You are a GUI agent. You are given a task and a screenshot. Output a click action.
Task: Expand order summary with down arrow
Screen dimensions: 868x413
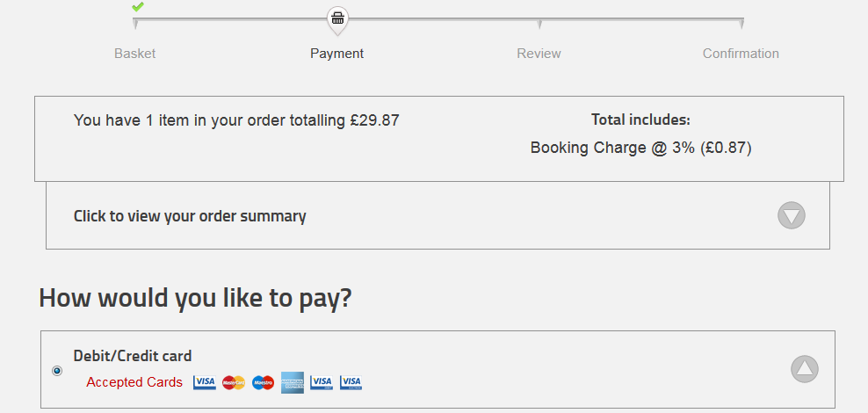[x=791, y=215]
